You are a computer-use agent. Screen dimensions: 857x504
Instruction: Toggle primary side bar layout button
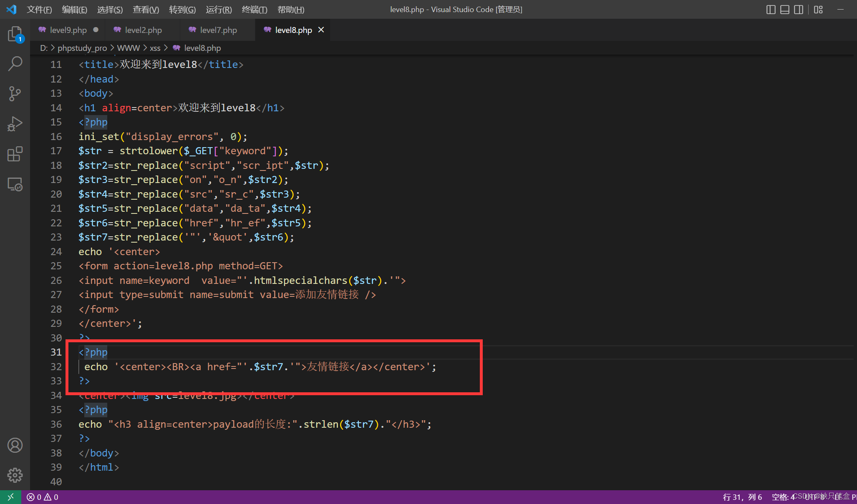click(771, 10)
